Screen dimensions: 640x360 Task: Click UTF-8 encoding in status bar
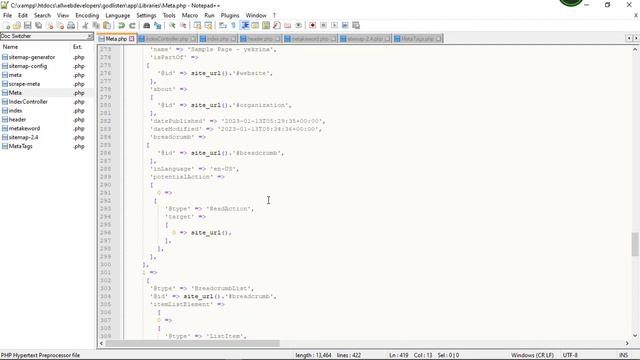tap(570, 355)
